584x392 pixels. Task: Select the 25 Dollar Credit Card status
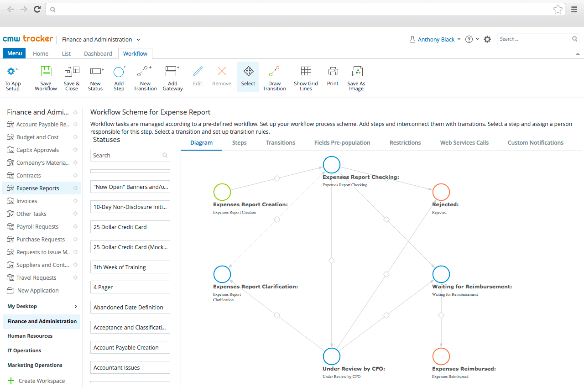click(x=130, y=227)
